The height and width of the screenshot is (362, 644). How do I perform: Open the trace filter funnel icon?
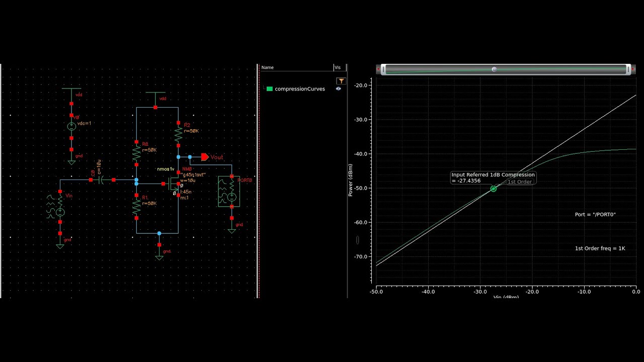pos(341,81)
